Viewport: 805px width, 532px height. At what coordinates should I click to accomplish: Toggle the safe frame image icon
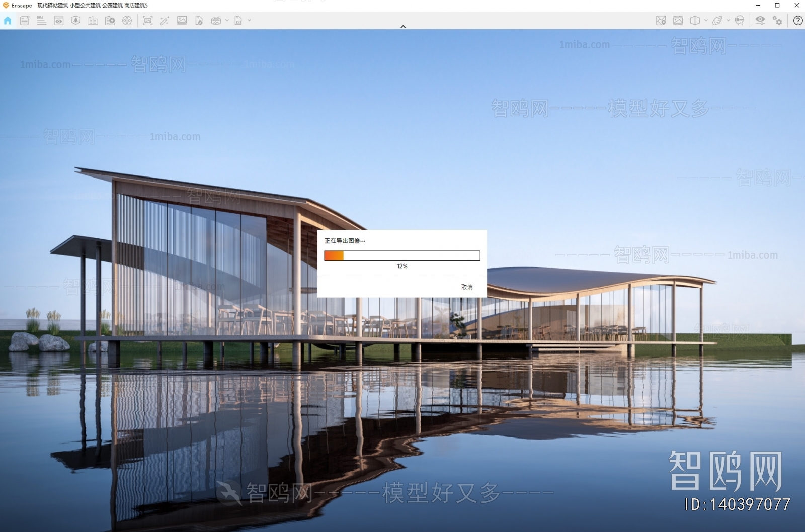(678, 21)
